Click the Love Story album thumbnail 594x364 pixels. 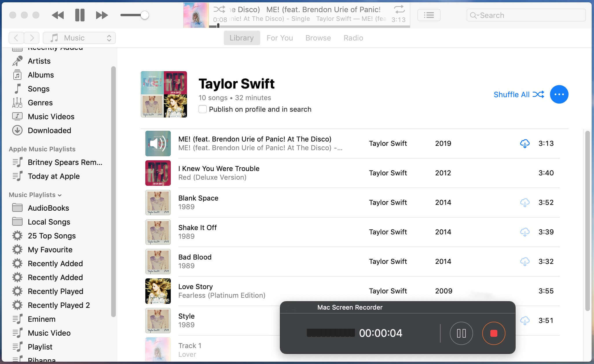coord(157,291)
